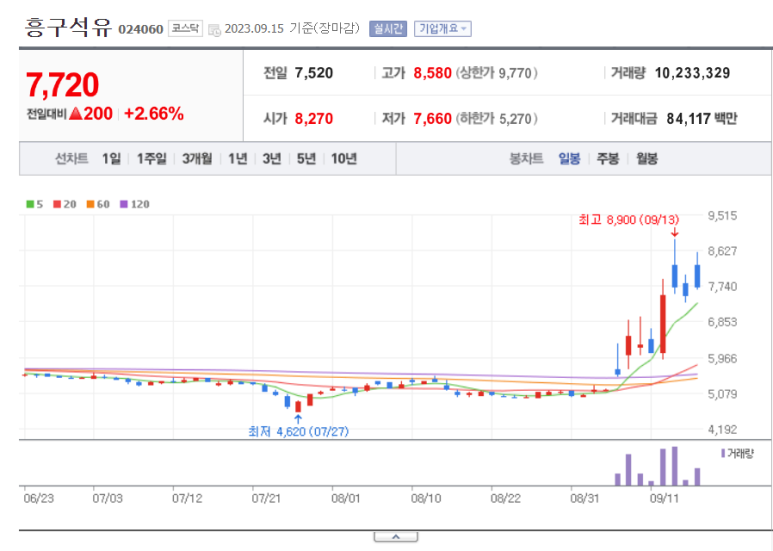This screenshot has height=551, width=773.
Task: Click the 8,627 price axis label
Action: (x=722, y=251)
